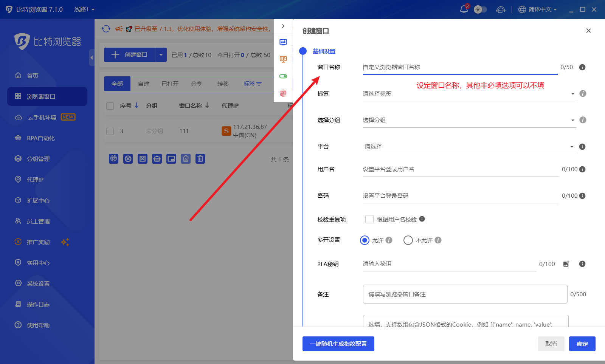
Task: Jump to the IP proxy settings icon
Action: 283,59
